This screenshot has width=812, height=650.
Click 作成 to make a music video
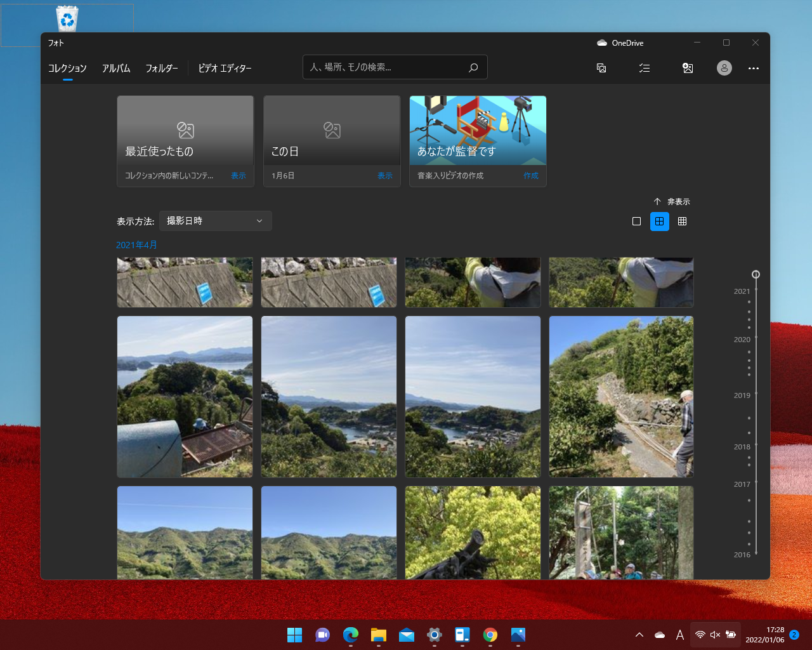tap(531, 176)
